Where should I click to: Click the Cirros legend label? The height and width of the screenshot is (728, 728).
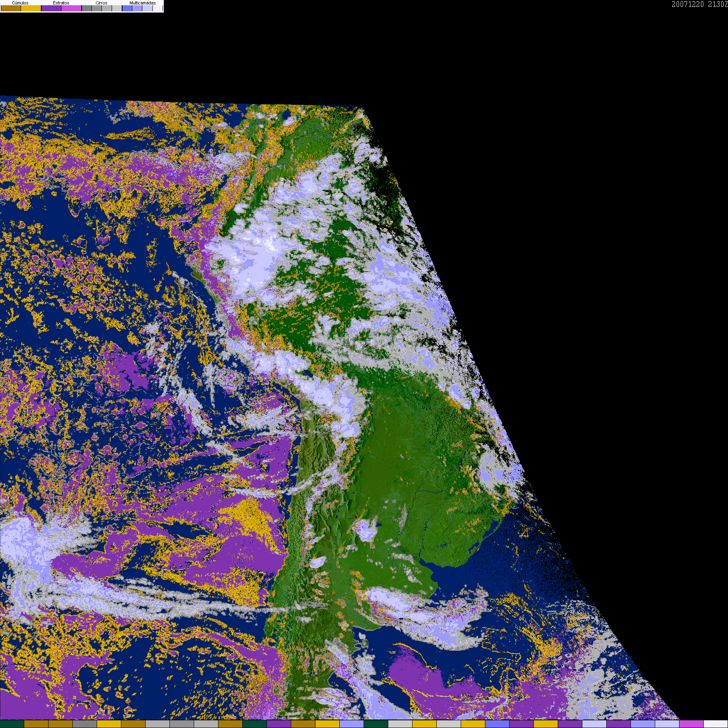102,3
